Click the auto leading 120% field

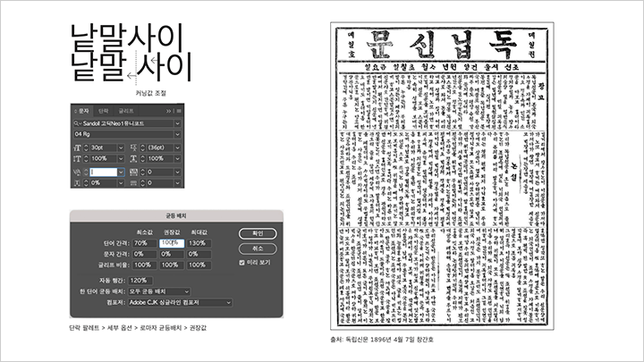[141, 281]
